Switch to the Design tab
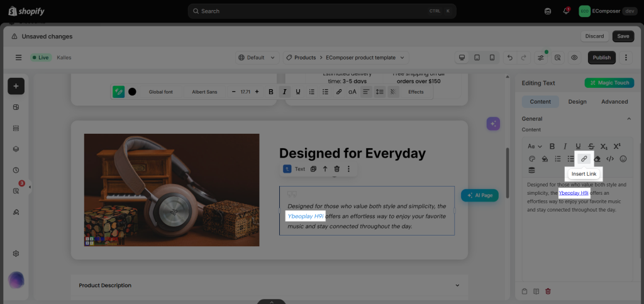Image resolution: width=644 pixels, height=304 pixels. [x=577, y=102]
